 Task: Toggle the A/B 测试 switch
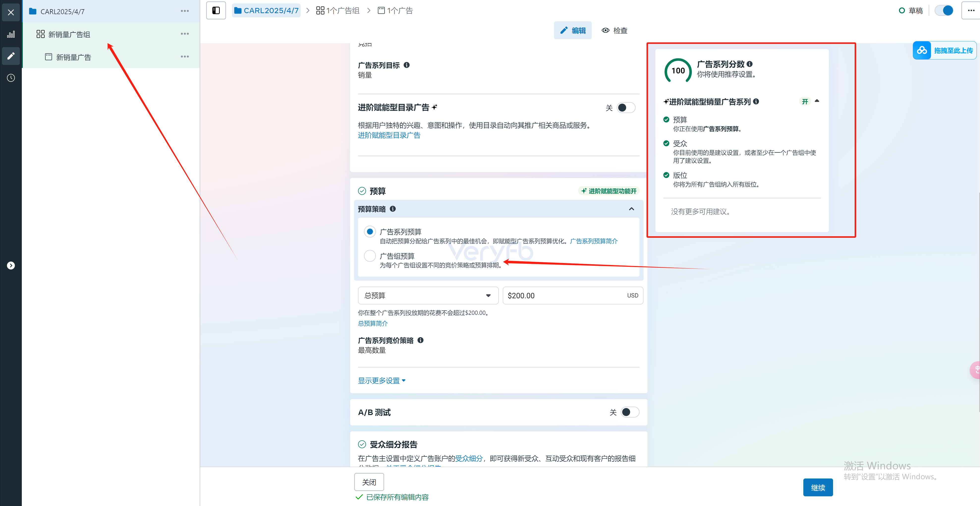point(630,412)
